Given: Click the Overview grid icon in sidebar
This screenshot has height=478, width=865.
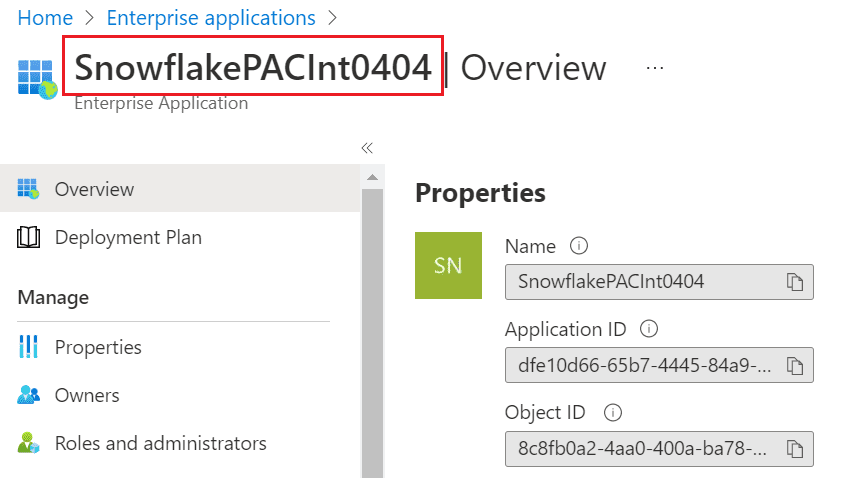Looking at the screenshot, I should [x=28, y=189].
